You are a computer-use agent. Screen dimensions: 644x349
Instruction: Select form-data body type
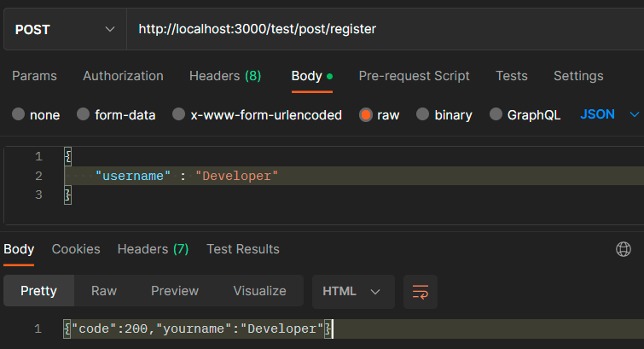[116, 114]
